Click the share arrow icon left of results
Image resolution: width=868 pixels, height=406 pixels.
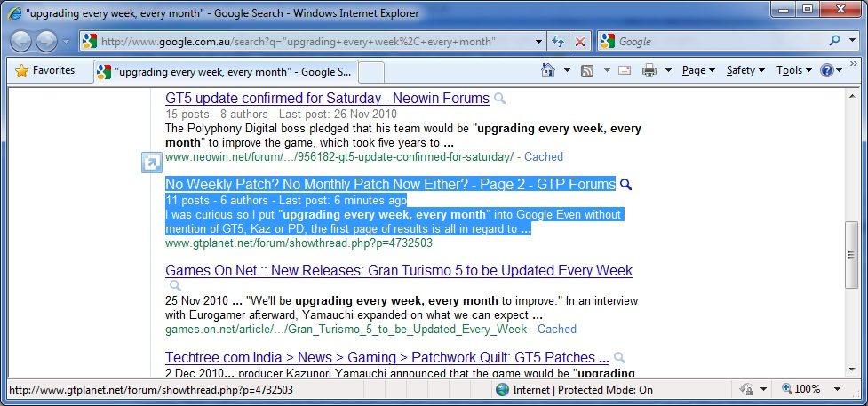(x=151, y=163)
